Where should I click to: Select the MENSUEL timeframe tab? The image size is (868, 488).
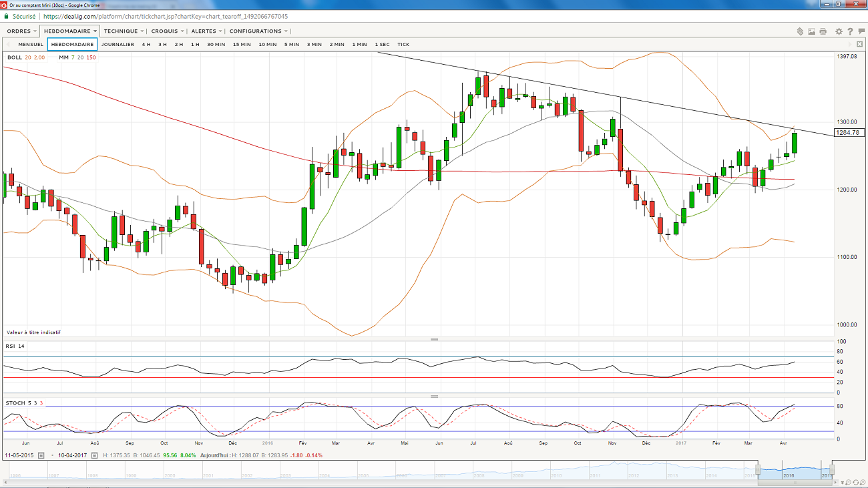tap(31, 45)
